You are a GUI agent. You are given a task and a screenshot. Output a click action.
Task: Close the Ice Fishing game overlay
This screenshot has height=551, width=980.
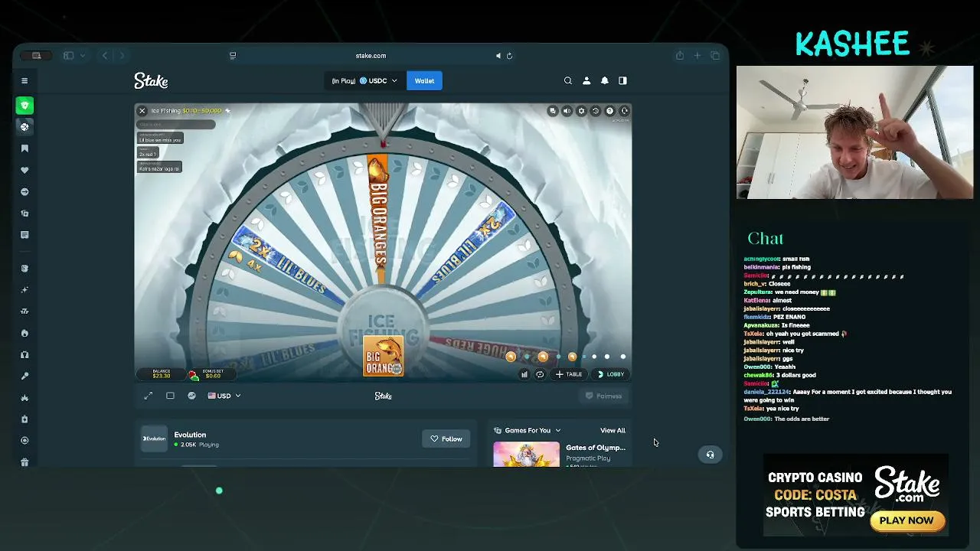(x=142, y=111)
